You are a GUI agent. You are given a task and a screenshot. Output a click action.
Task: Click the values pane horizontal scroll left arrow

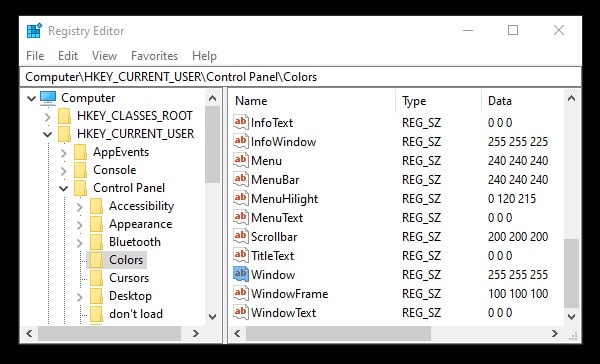click(x=238, y=333)
